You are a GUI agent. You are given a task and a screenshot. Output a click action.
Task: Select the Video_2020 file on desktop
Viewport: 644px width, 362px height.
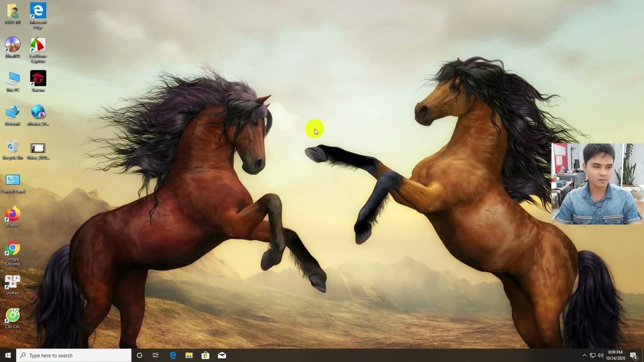tap(38, 150)
